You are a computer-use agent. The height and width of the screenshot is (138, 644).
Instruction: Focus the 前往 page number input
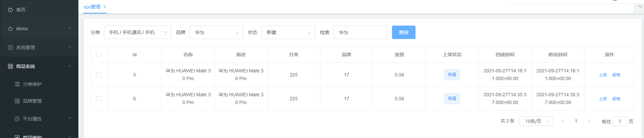620,121
